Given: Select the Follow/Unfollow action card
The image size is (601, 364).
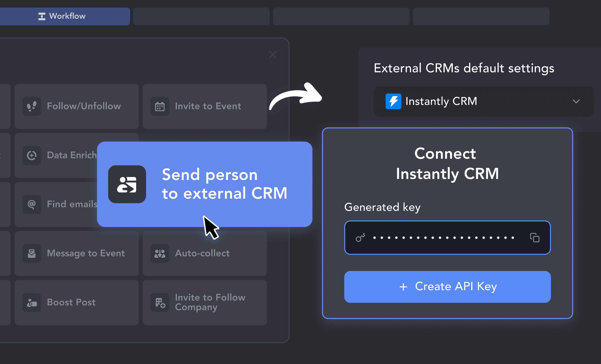Looking at the screenshot, I should [x=77, y=106].
